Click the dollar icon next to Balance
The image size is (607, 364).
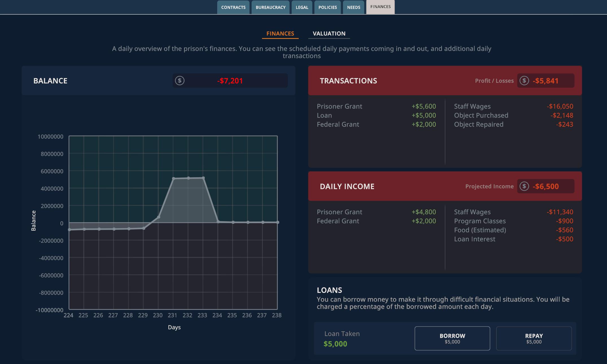(180, 81)
